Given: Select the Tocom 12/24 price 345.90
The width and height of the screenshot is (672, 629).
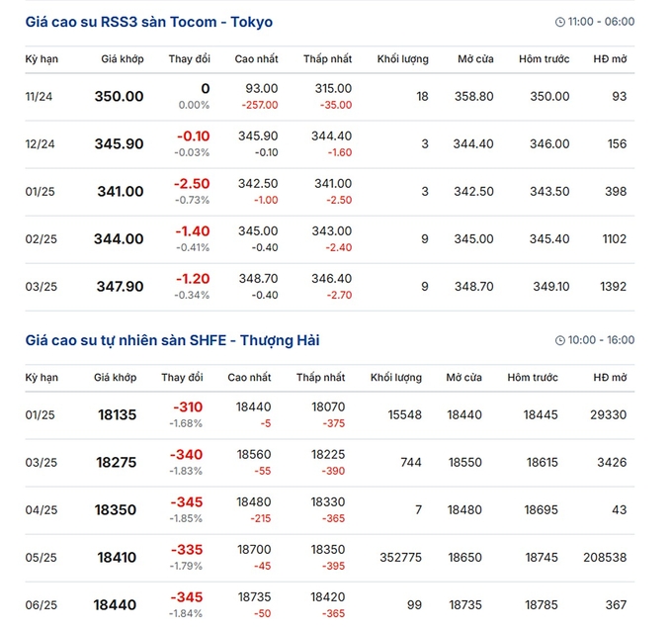Looking at the screenshot, I should pyautogui.click(x=120, y=144).
